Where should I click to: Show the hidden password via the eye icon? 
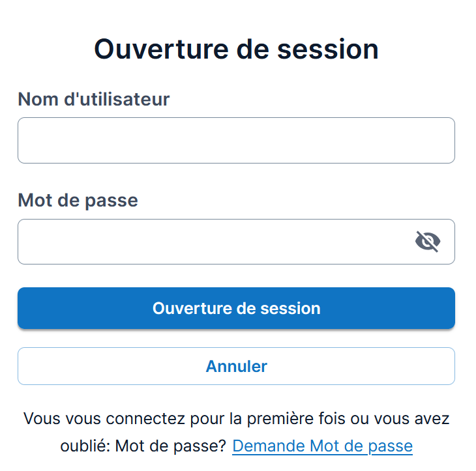(x=428, y=242)
